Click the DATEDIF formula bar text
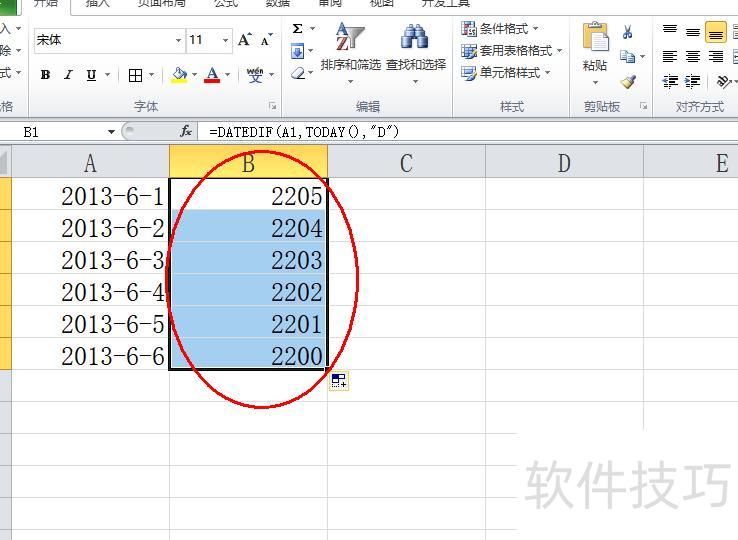The height and width of the screenshot is (540, 738). pyautogui.click(x=304, y=132)
